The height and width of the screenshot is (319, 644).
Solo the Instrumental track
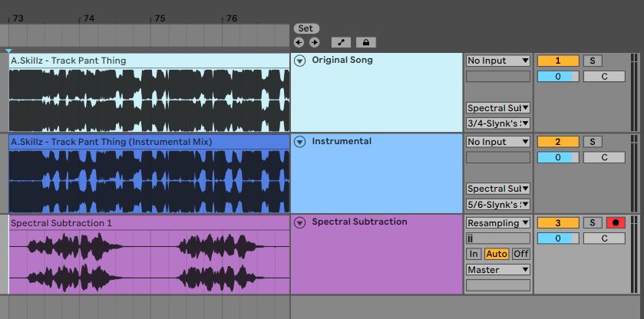point(592,142)
